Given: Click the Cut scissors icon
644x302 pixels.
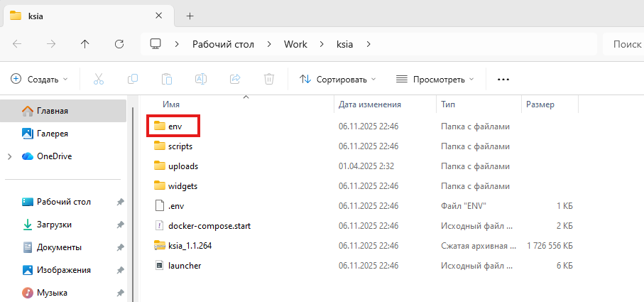Looking at the screenshot, I should 99,79.
